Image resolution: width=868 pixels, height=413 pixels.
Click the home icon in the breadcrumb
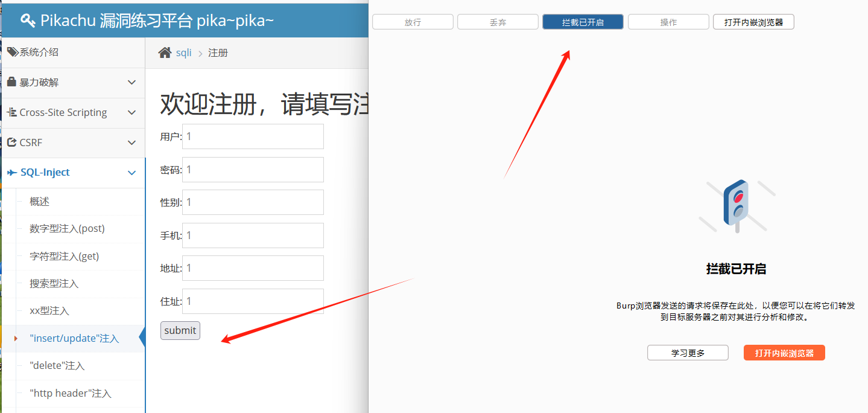pyautogui.click(x=165, y=53)
